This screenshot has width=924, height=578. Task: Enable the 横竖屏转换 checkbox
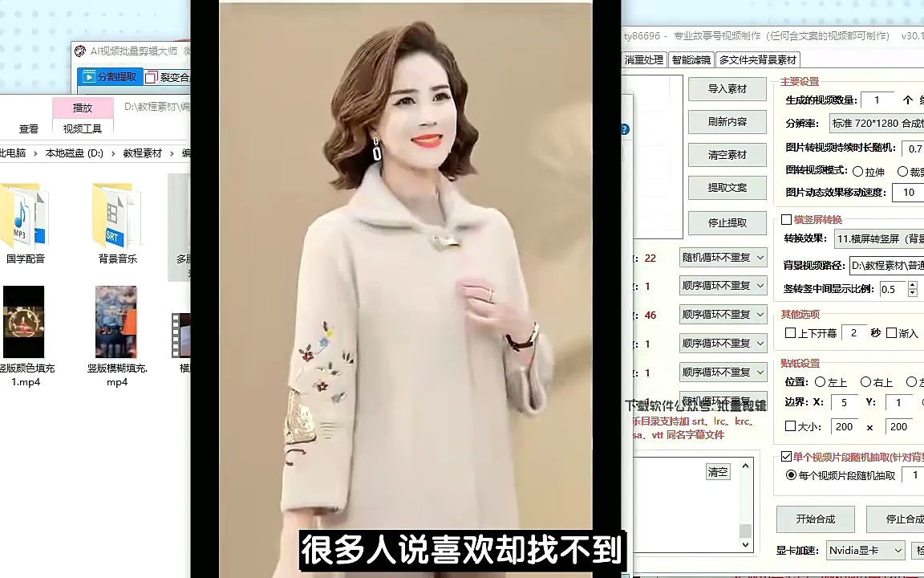[x=784, y=219]
